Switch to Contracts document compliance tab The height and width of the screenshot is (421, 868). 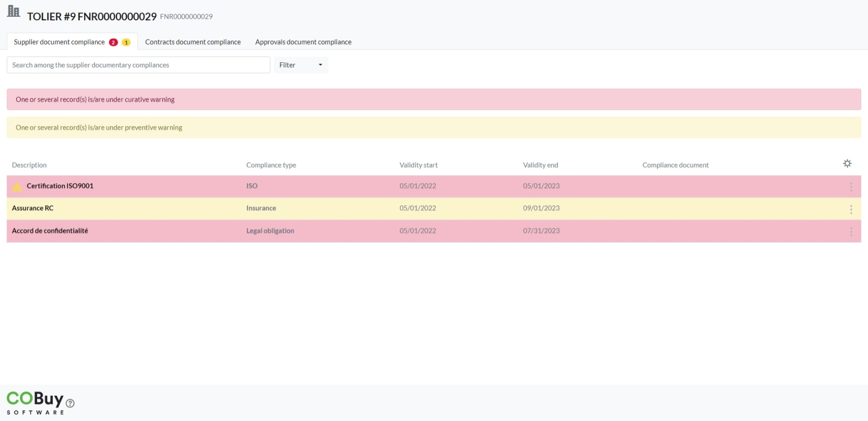coord(193,42)
